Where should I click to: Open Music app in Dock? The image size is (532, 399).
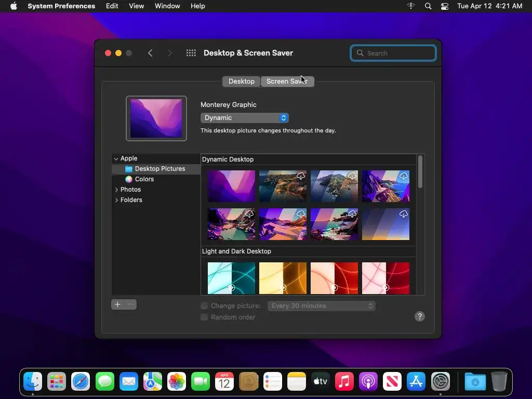tap(344, 381)
